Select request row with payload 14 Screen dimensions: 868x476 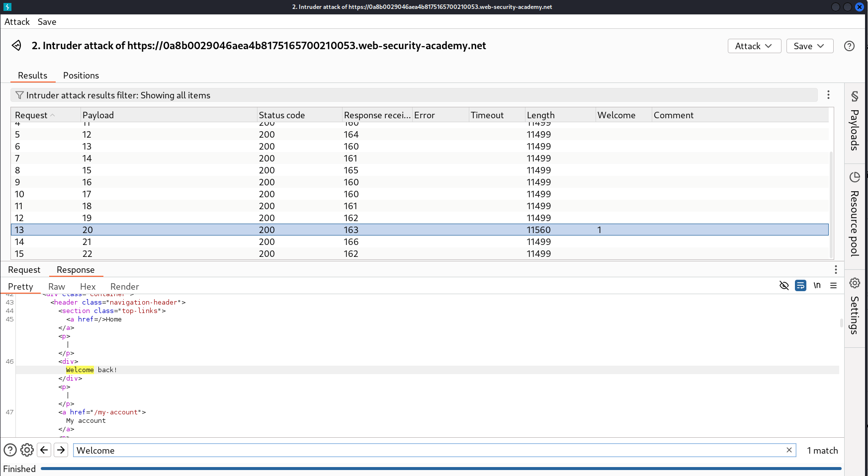tap(420, 159)
